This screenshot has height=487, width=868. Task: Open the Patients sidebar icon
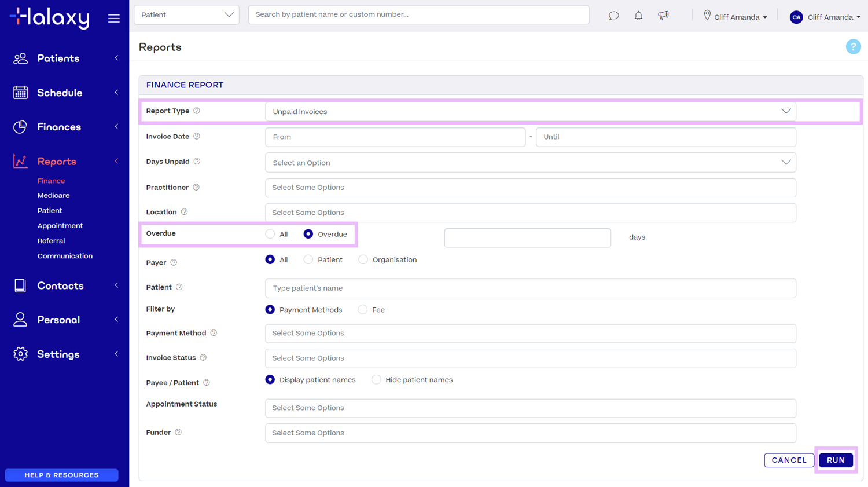[20, 58]
